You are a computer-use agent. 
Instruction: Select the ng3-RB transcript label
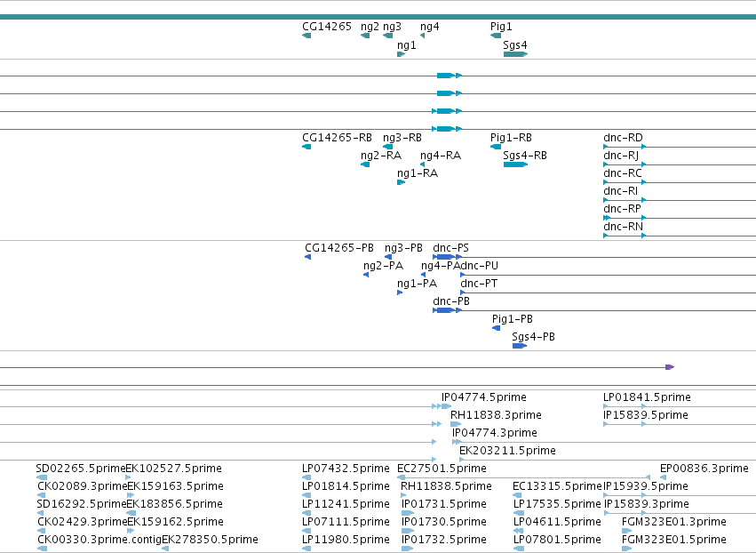(402, 138)
